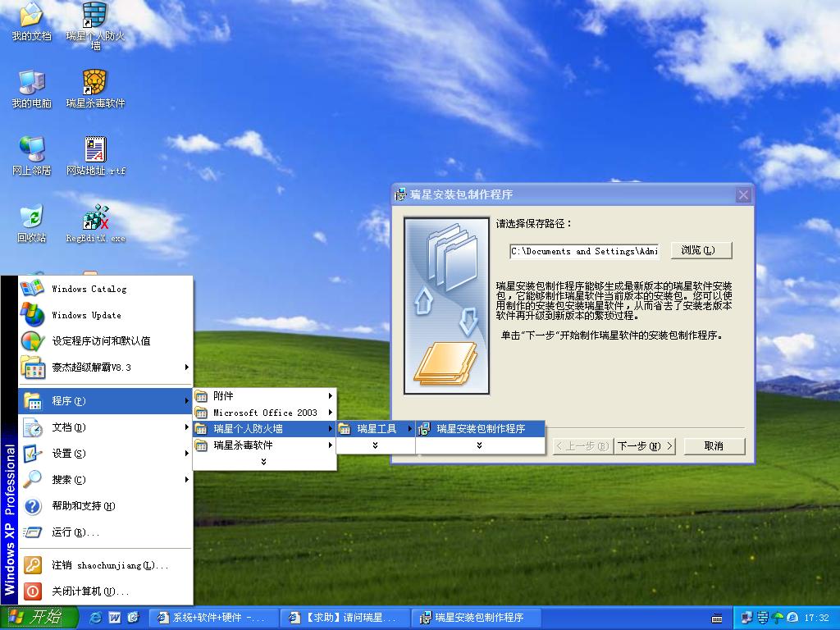Image resolution: width=840 pixels, height=630 pixels.
Task: Open Microsoft Office 2003 submenu
Action: click(x=265, y=413)
